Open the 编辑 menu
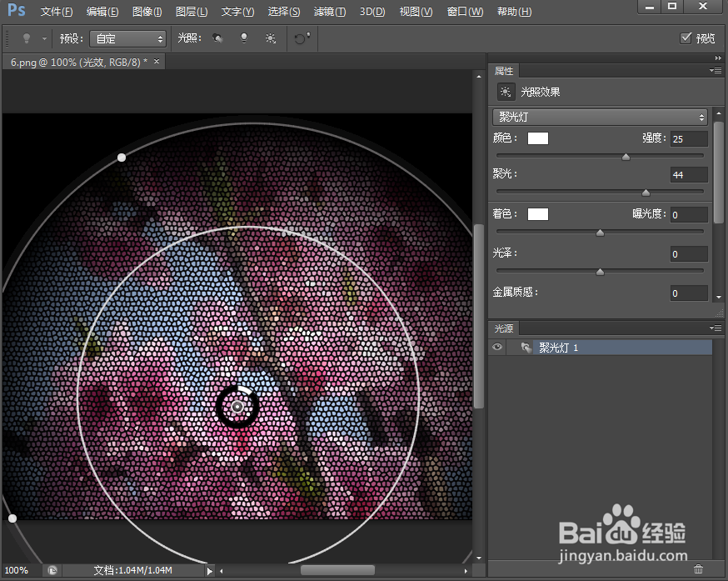This screenshot has width=728, height=581. 102,12
